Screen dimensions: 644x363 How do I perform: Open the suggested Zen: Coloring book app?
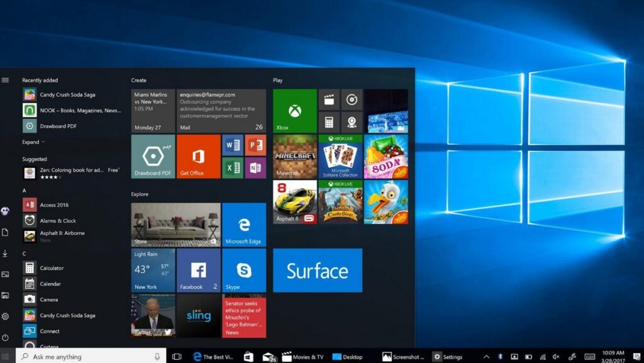click(x=72, y=173)
